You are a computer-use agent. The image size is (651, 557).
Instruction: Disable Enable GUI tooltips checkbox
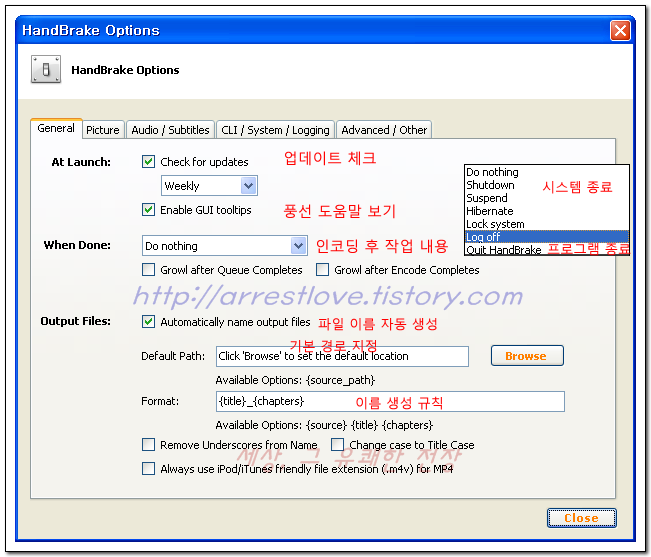148,210
